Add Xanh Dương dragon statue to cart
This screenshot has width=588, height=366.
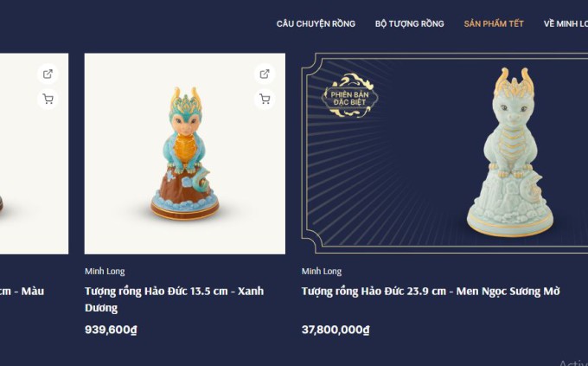click(x=265, y=100)
